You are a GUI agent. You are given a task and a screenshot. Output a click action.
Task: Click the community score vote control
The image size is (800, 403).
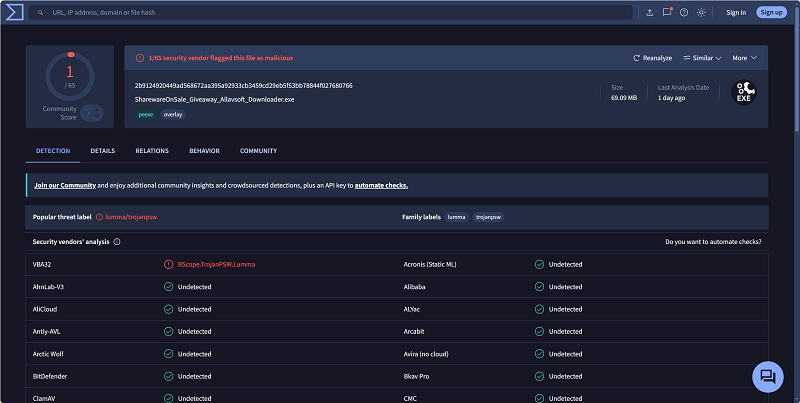click(x=92, y=113)
